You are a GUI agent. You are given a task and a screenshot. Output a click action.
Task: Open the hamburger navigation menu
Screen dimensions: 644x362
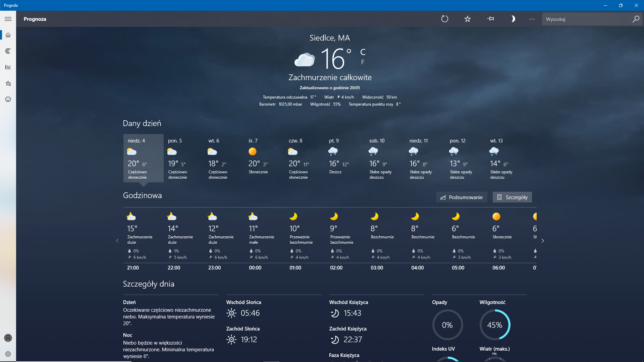click(8, 19)
